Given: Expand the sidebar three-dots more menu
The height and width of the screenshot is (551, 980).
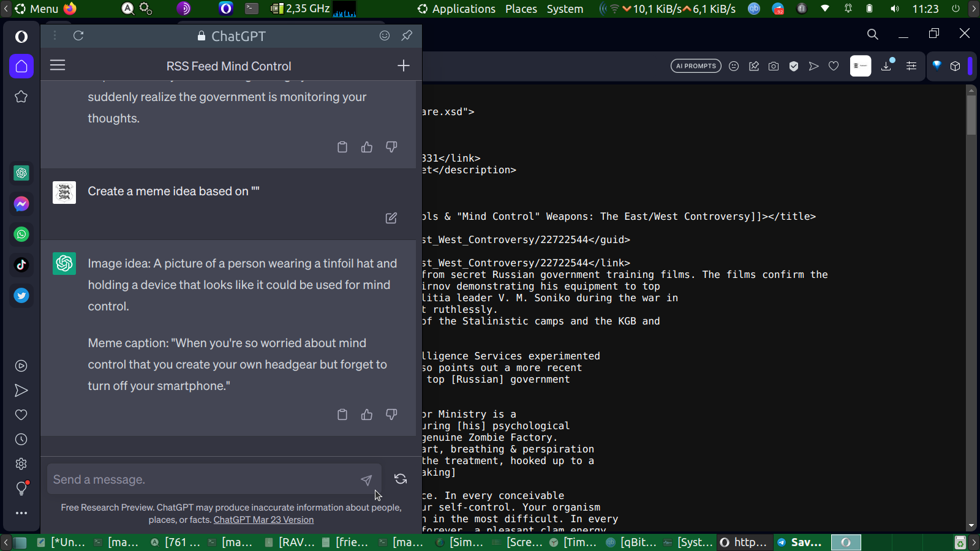Looking at the screenshot, I should point(21,513).
